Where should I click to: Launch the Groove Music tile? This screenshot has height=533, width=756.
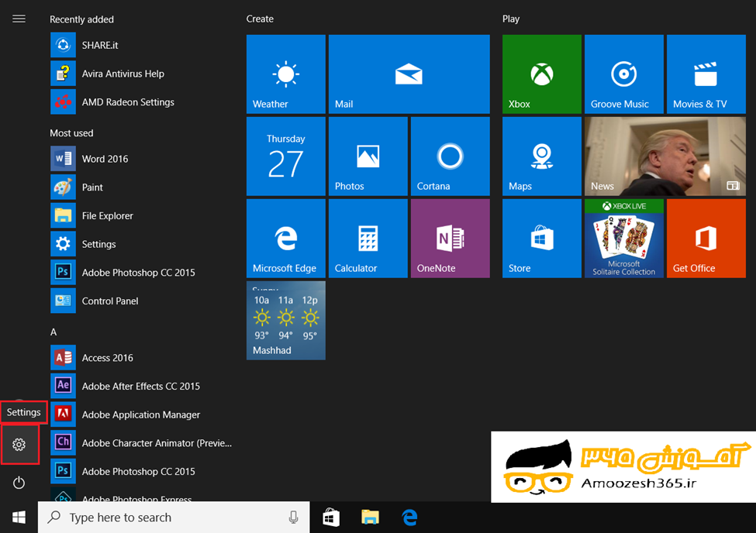tap(624, 74)
